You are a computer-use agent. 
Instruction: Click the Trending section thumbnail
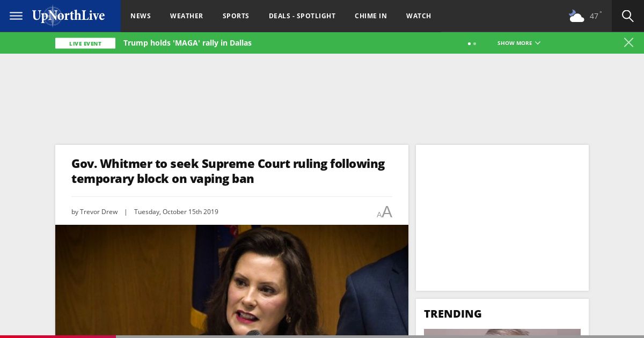click(502, 333)
